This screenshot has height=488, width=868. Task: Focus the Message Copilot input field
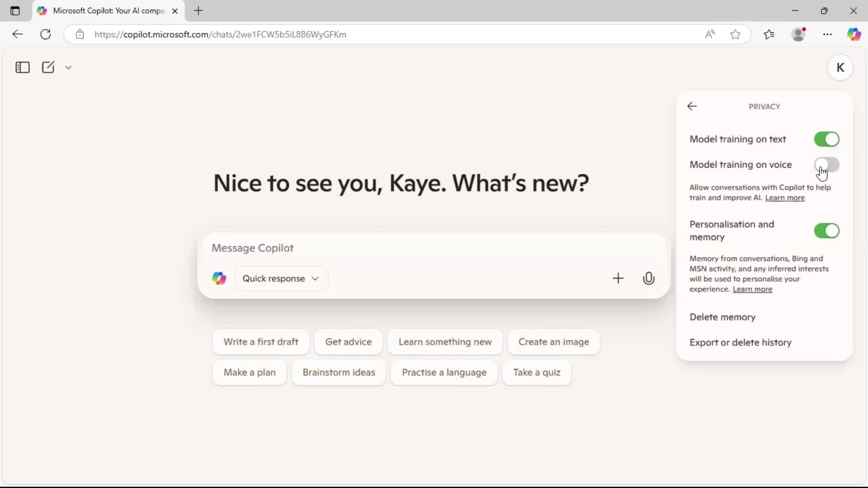(x=434, y=248)
